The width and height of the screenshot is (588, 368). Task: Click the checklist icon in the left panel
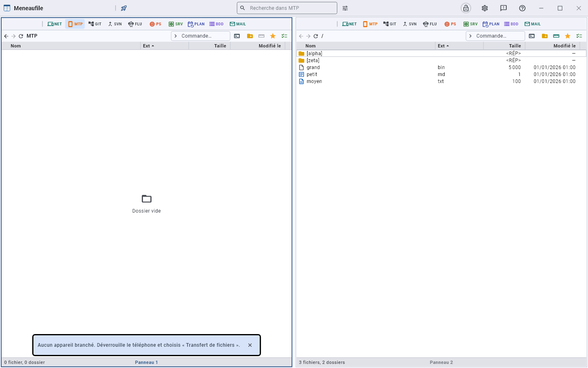(284, 36)
